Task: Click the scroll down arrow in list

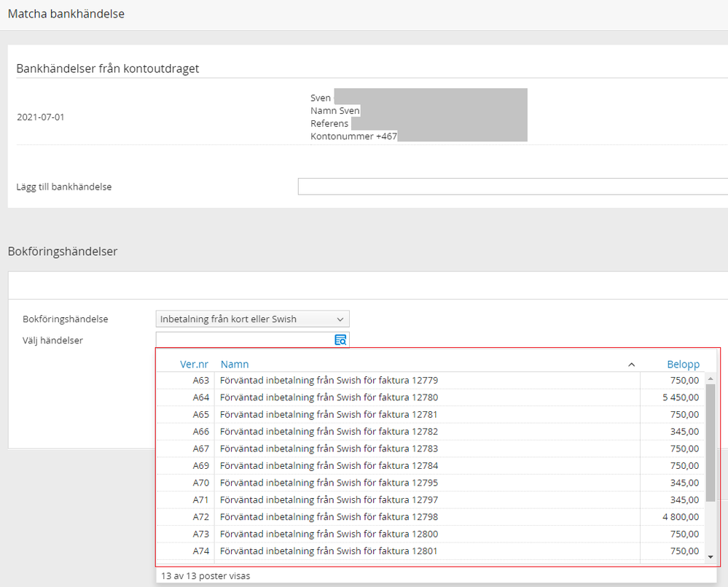Action: pyautogui.click(x=711, y=557)
